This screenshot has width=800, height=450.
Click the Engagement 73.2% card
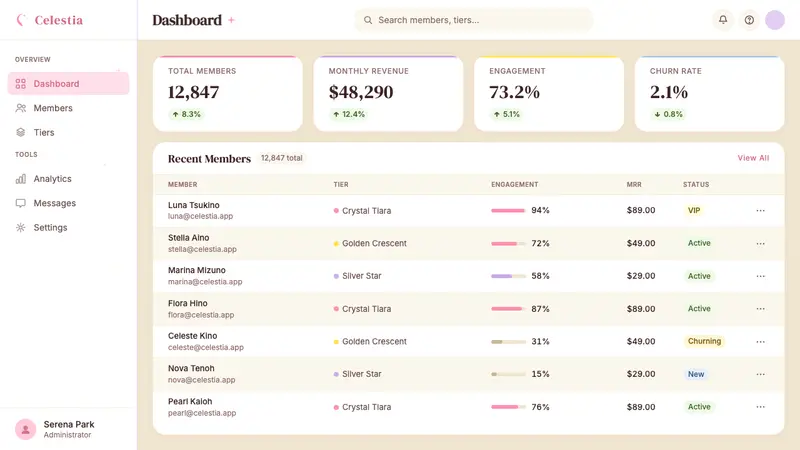(549, 94)
